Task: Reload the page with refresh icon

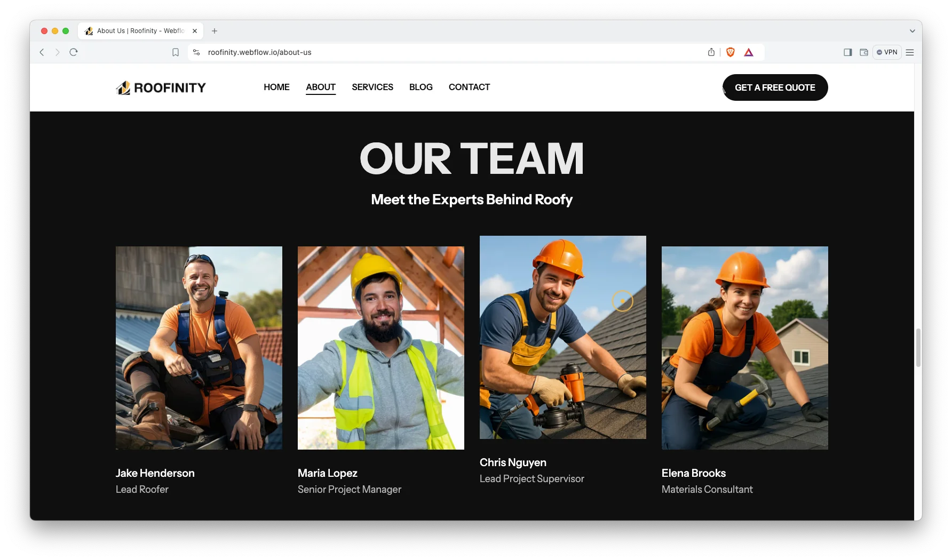Action: pyautogui.click(x=74, y=52)
